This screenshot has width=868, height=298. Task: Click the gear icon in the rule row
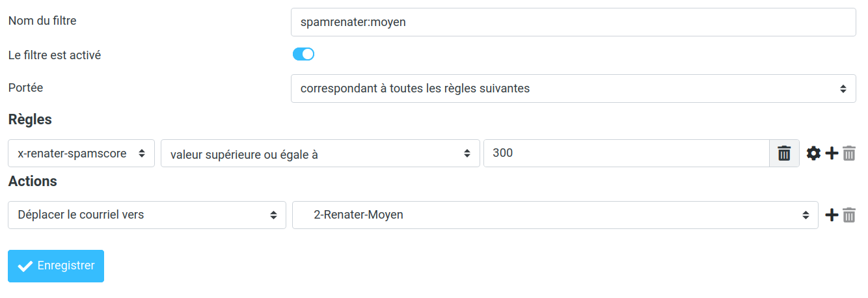(x=813, y=154)
